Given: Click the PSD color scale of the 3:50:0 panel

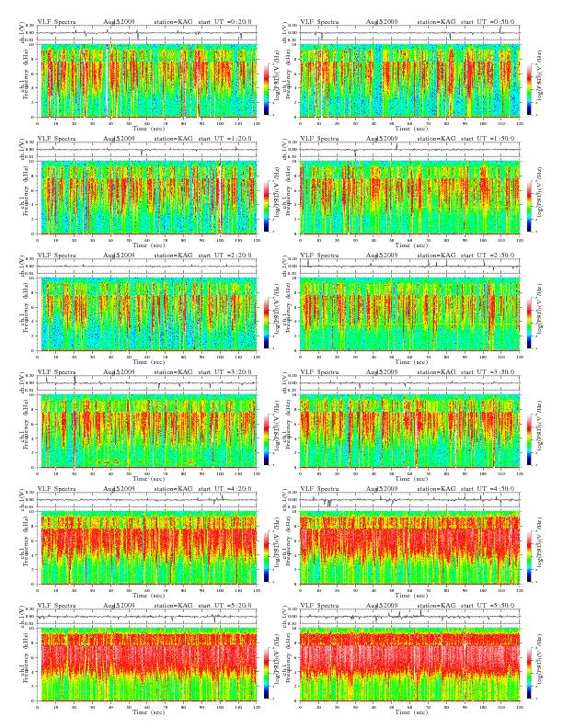Looking at the screenshot, I should click(x=529, y=439).
